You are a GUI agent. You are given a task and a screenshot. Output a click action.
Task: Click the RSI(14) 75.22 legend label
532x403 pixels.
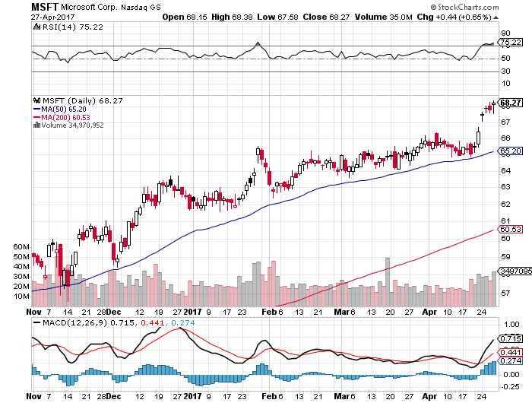point(73,27)
